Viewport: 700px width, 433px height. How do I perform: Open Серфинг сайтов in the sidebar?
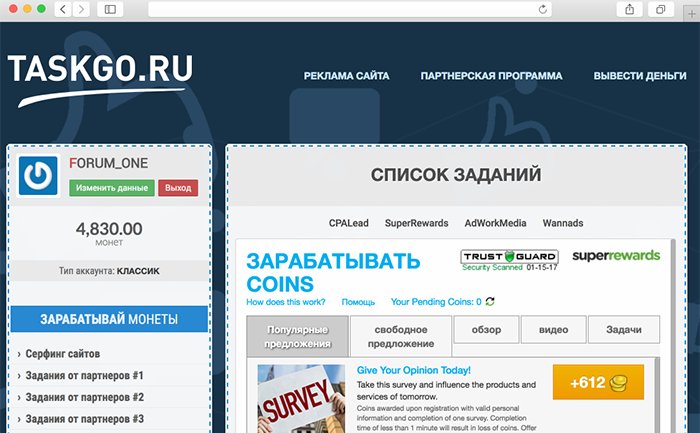[x=62, y=354]
